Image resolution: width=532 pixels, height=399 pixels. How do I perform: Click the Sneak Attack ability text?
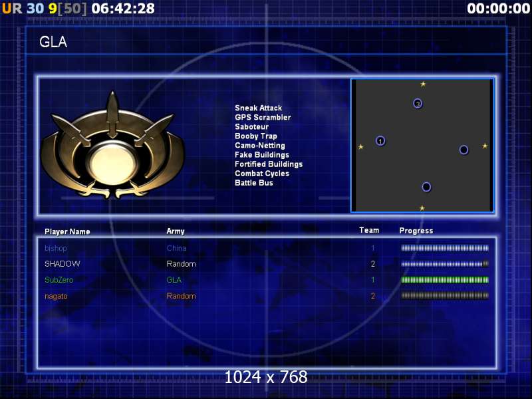tap(258, 108)
